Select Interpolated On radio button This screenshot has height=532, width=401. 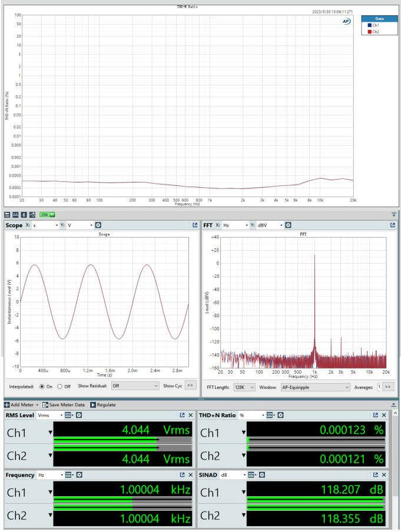[x=42, y=386]
